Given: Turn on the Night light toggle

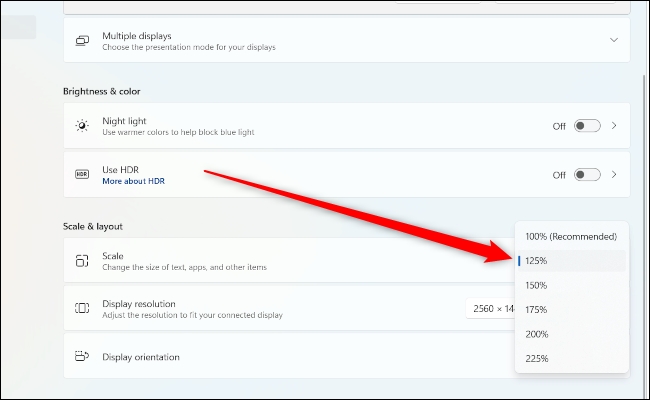Looking at the screenshot, I should coord(587,126).
